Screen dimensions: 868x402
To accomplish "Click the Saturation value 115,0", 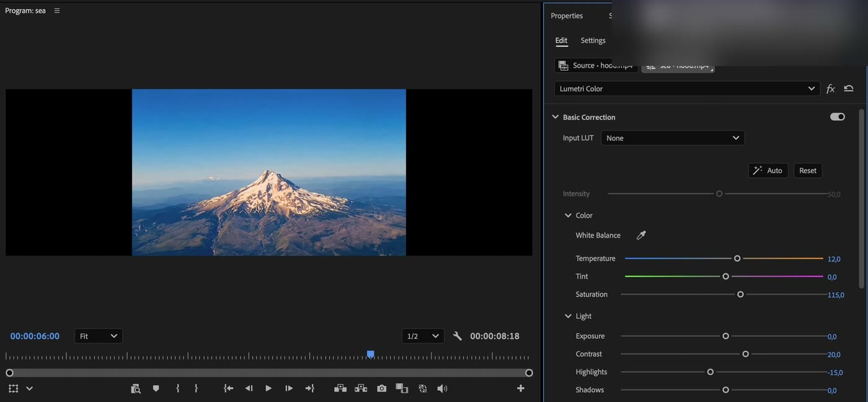I will coord(836,295).
